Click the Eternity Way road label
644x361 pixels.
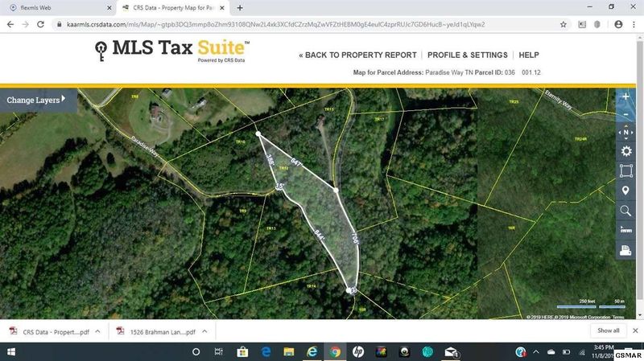pos(559,100)
